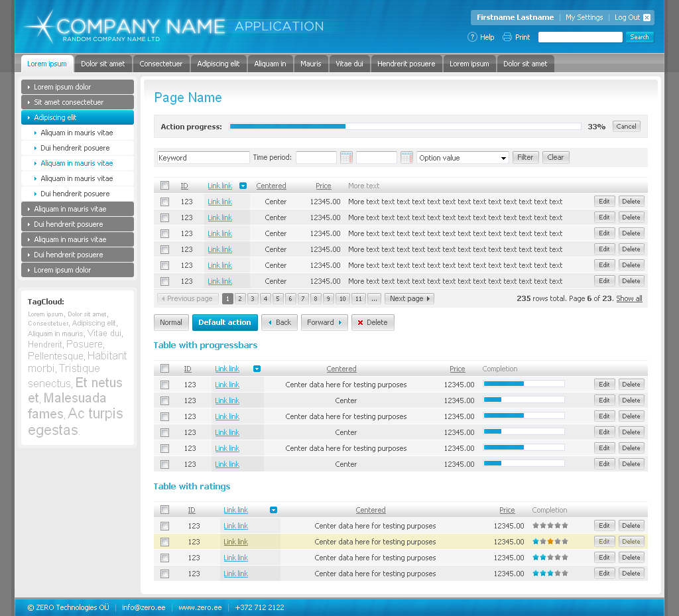The image size is (679, 616).
Task: Focus the Keyword input field
Action: click(203, 158)
